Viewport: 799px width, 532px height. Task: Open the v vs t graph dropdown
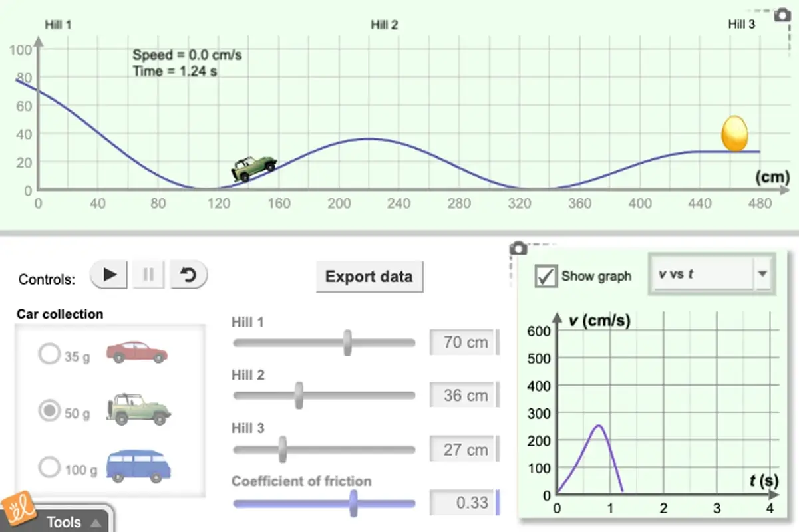click(x=762, y=273)
